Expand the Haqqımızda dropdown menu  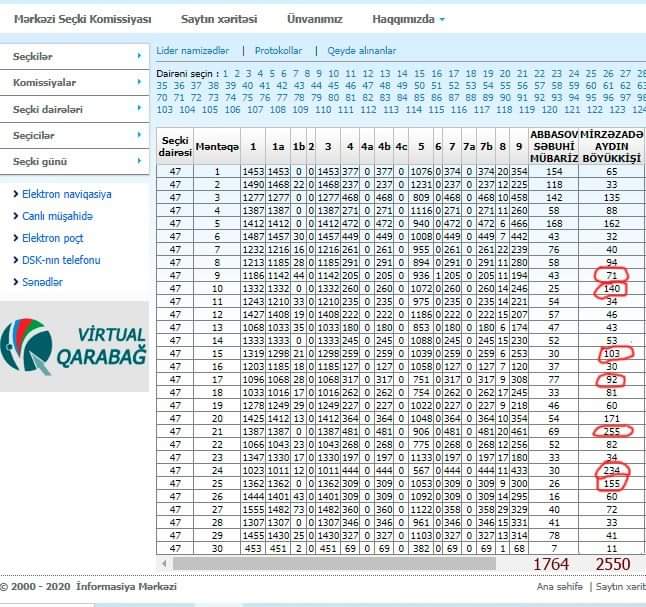(x=408, y=19)
